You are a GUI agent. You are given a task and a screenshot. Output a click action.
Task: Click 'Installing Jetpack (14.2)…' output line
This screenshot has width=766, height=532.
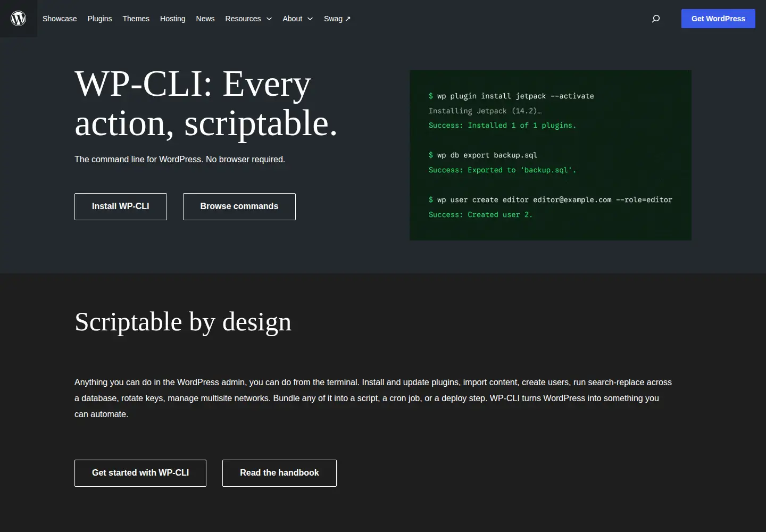click(x=485, y=111)
